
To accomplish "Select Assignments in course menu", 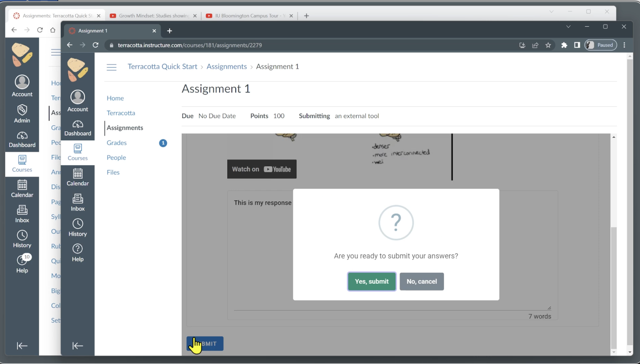I will coord(125,128).
